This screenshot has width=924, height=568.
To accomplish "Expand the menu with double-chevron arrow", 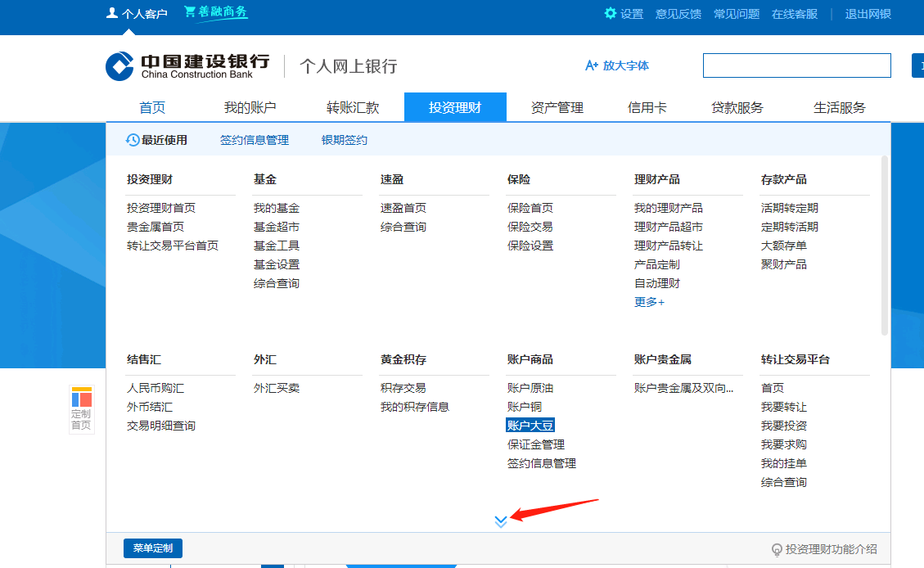I will pos(501,521).
